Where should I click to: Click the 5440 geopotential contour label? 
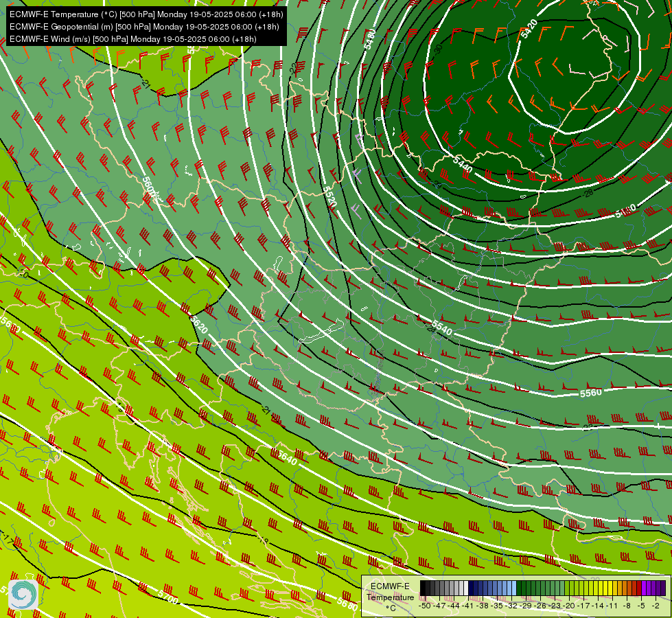[463, 164]
